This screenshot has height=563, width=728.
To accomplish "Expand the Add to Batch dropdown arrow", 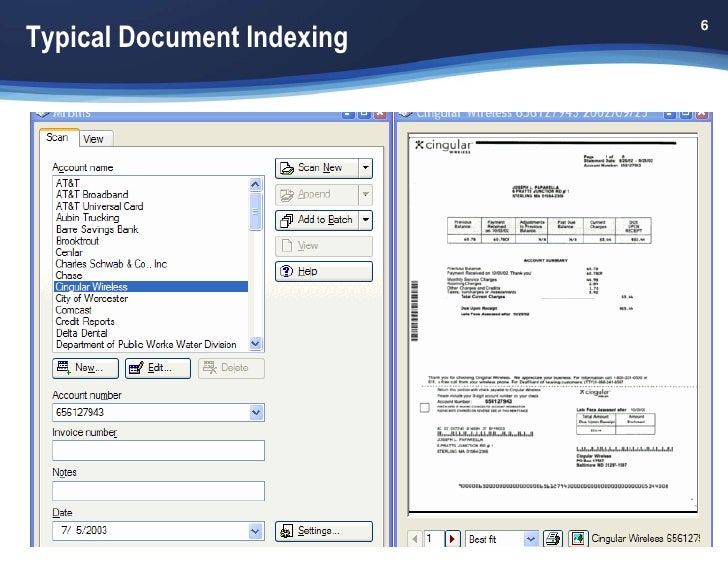I will (365, 220).
